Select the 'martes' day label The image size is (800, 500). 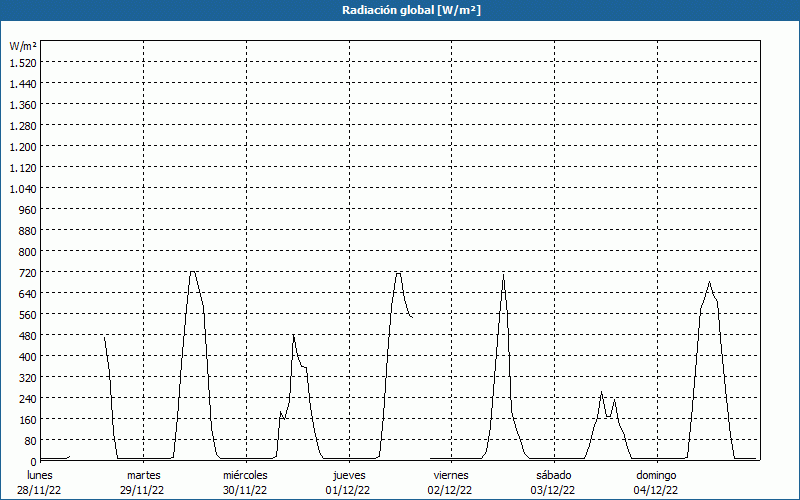144,475
